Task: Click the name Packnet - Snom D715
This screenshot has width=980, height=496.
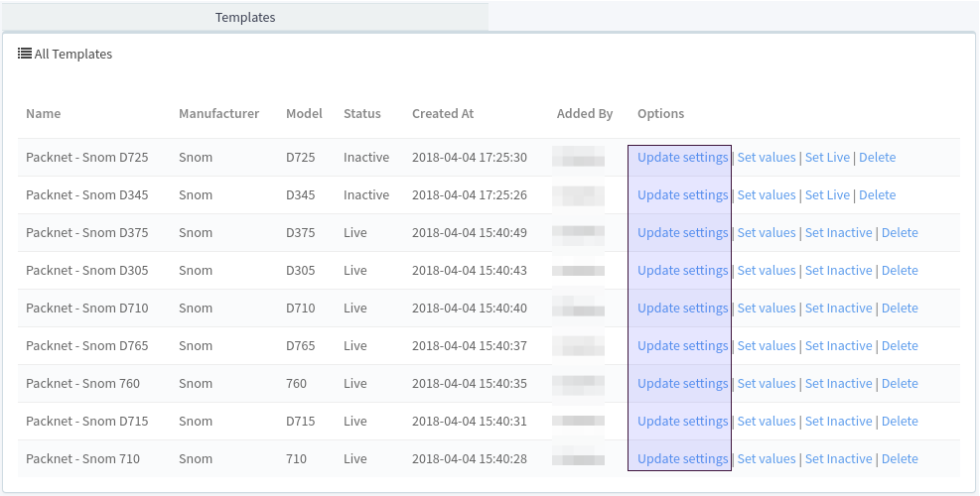Action: point(86,421)
